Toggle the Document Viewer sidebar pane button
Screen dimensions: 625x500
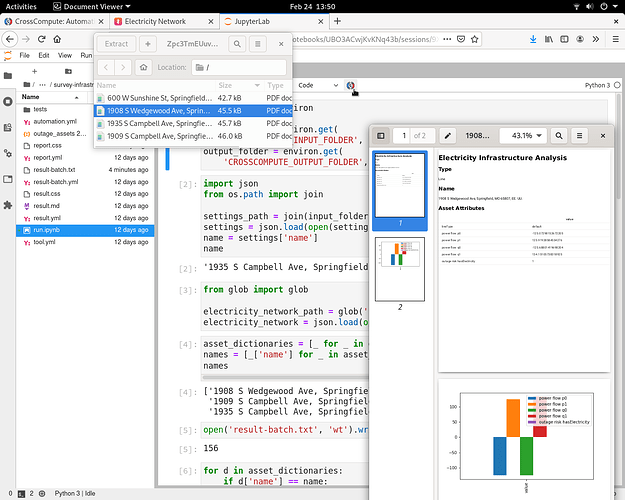point(381,136)
